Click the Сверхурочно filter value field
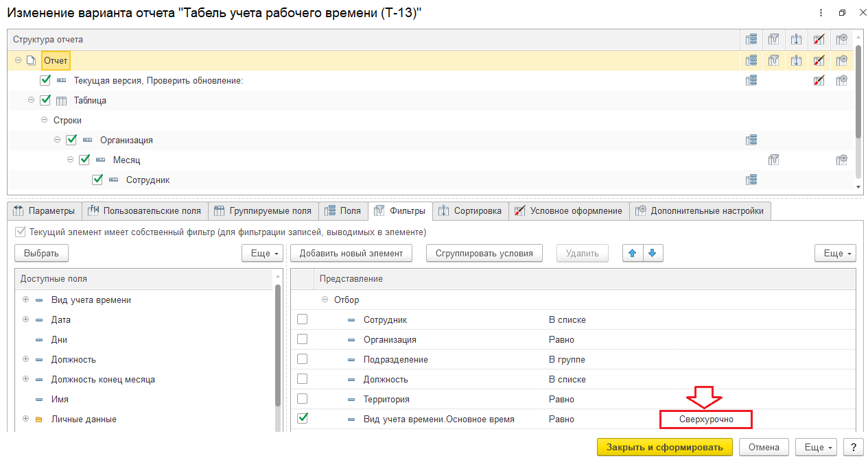 [706, 419]
